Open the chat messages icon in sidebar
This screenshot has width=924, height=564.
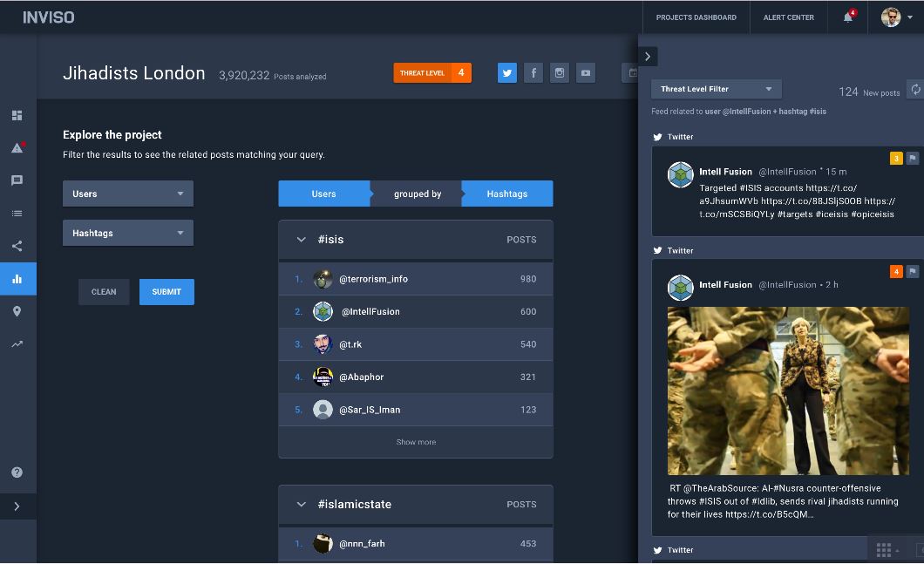(x=17, y=180)
